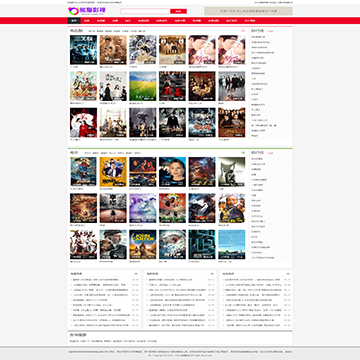The height and width of the screenshot is (360, 360).
Task: Expand the first news panel using its dash icon
Action: (x=136, y=274)
